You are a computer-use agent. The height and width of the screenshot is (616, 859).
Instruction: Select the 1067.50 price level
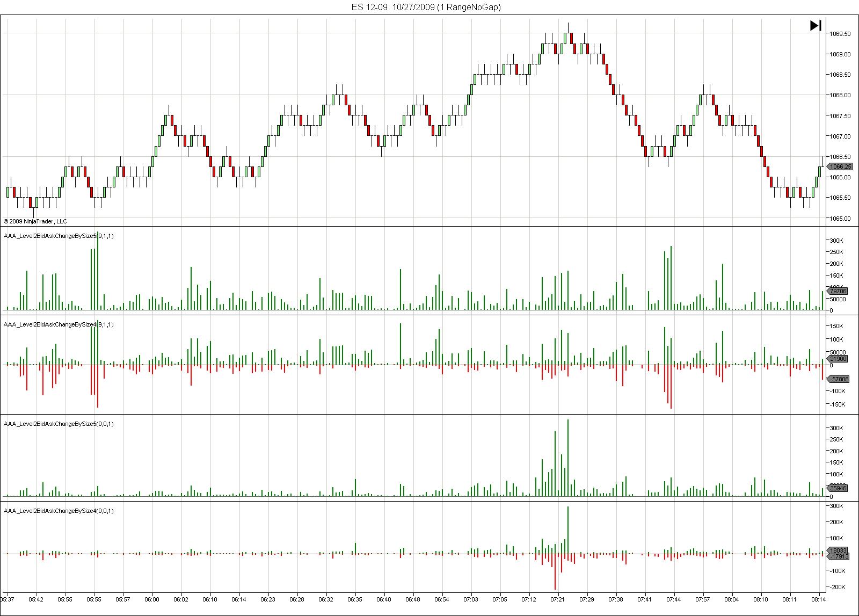point(840,116)
